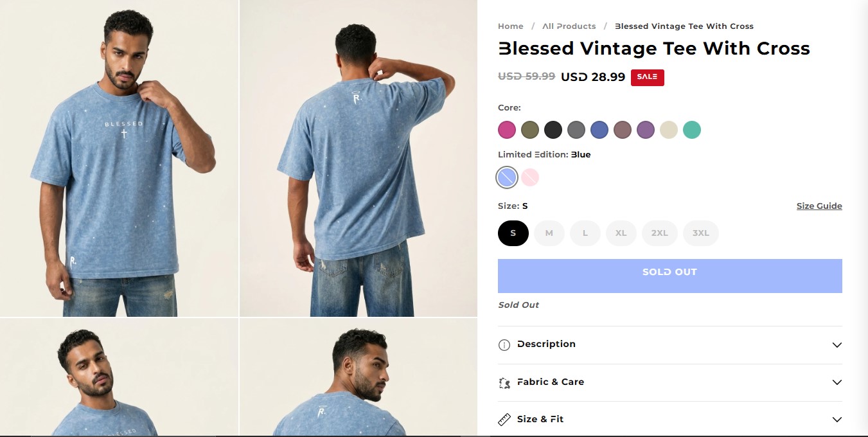
Task: Open the Size Guide link
Action: pyautogui.click(x=819, y=206)
